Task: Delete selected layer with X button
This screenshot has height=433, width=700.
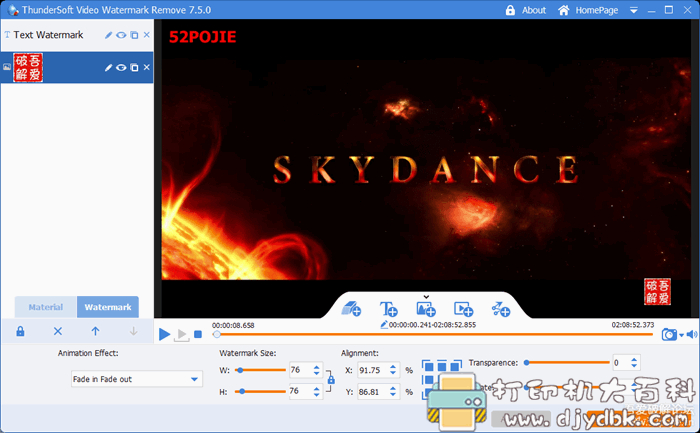Action: pos(58,331)
